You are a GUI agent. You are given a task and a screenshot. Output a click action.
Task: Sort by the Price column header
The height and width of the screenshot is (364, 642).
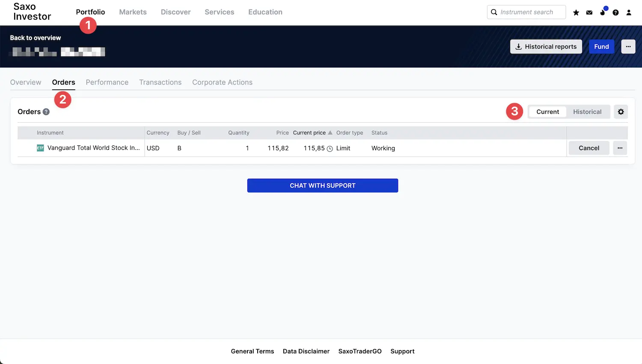point(282,133)
